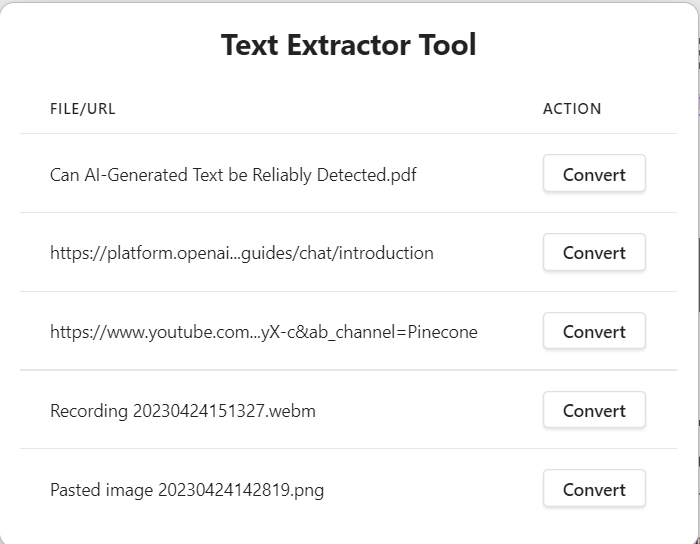Select the Recording 20230424151327.webm entry
700x544 pixels.
(x=183, y=411)
